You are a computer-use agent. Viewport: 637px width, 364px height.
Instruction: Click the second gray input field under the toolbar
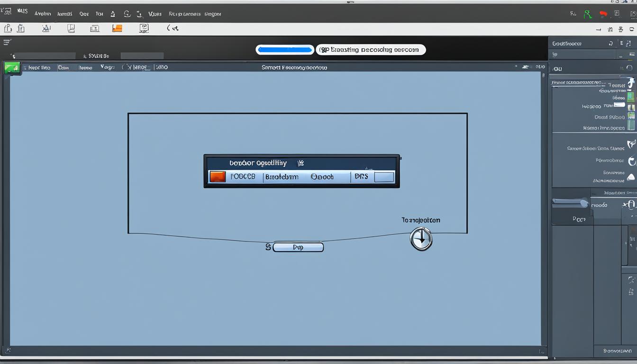(x=142, y=56)
